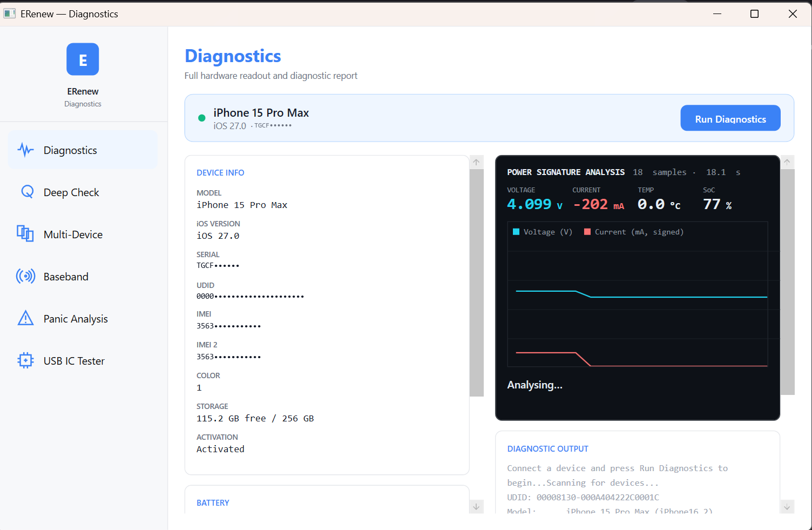The height and width of the screenshot is (530, 812).
Task: Click the masked UDID value starting 0000
Action: click(250, 296)
